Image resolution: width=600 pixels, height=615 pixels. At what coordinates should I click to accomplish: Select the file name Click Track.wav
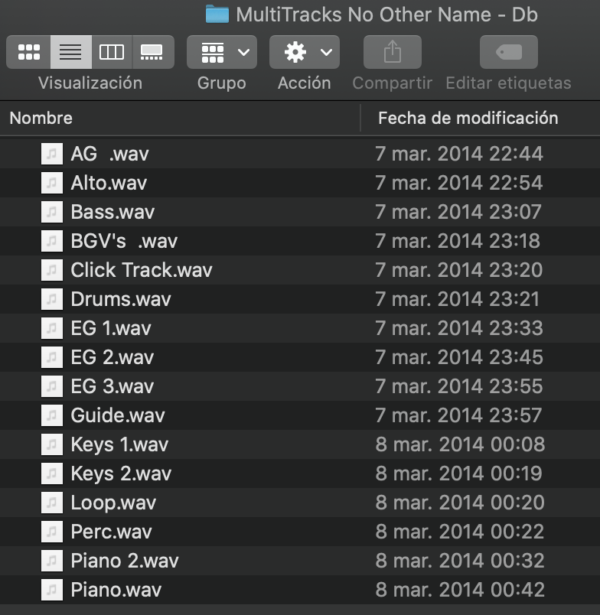[142, 270]
